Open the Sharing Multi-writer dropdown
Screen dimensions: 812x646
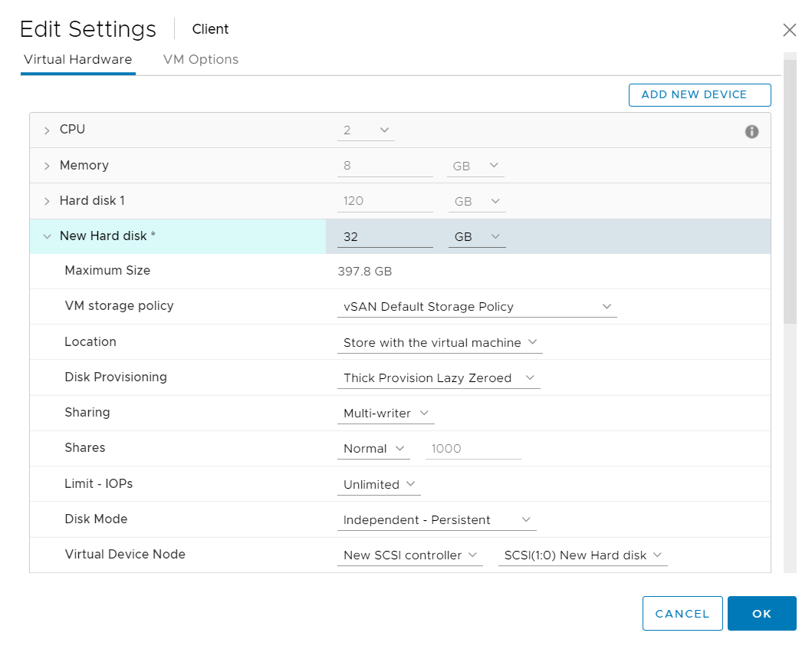pos(386,413)
